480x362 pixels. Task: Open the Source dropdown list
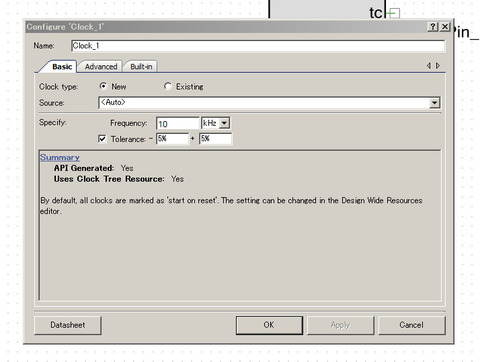point(434,103)
